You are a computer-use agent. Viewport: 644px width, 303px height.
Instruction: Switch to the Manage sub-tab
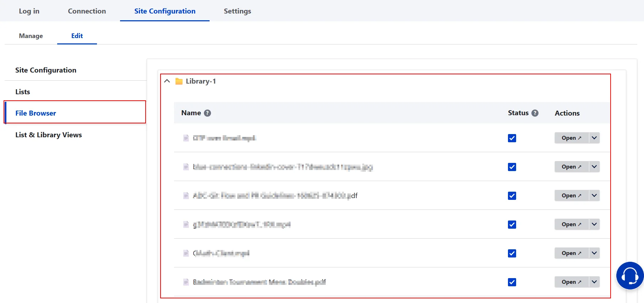(x=31, y=36)
